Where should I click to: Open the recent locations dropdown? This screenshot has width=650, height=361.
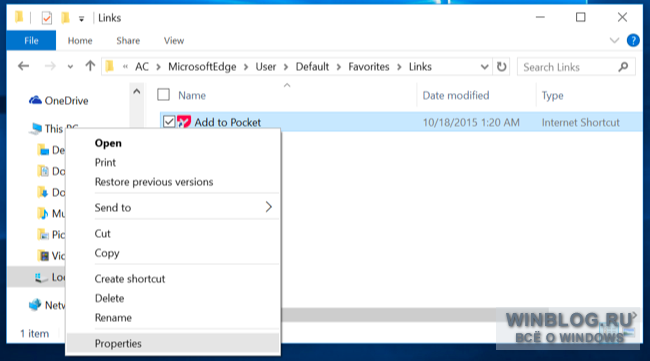point(70,67)
